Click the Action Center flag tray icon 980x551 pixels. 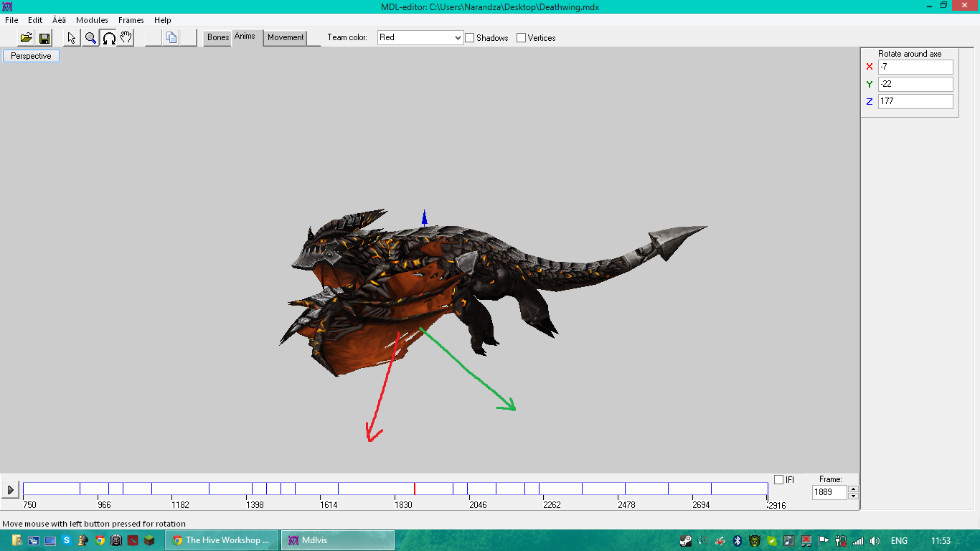pos(824,541)
